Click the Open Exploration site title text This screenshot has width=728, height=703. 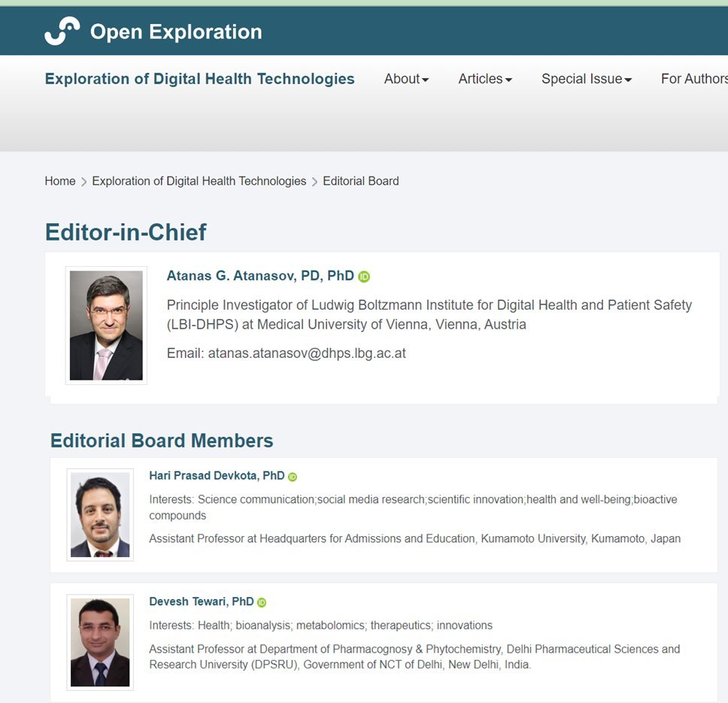pos(176,32)
